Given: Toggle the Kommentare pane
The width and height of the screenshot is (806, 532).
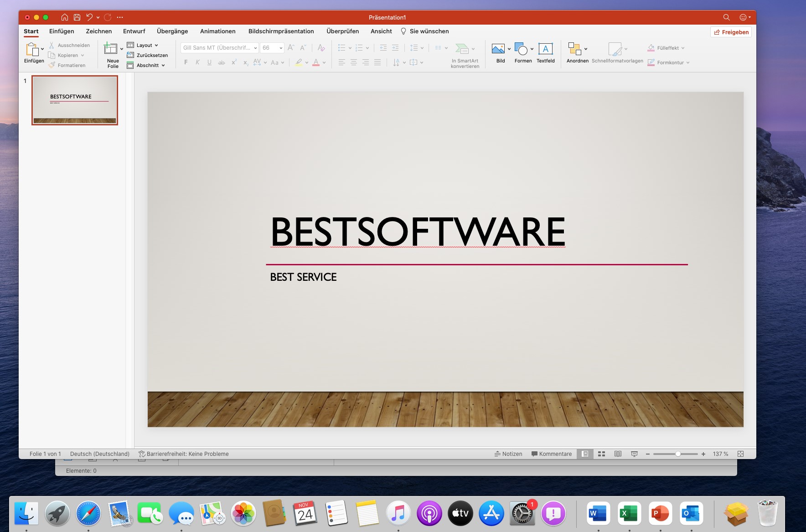Looking at the screenshot, I should pos(551,454).
